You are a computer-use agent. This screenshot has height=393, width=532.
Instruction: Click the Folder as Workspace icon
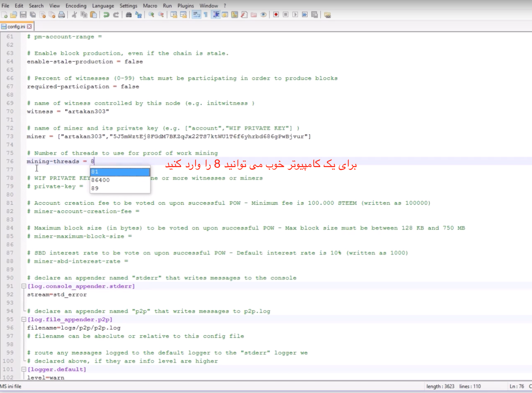click(x=254, y=15)
